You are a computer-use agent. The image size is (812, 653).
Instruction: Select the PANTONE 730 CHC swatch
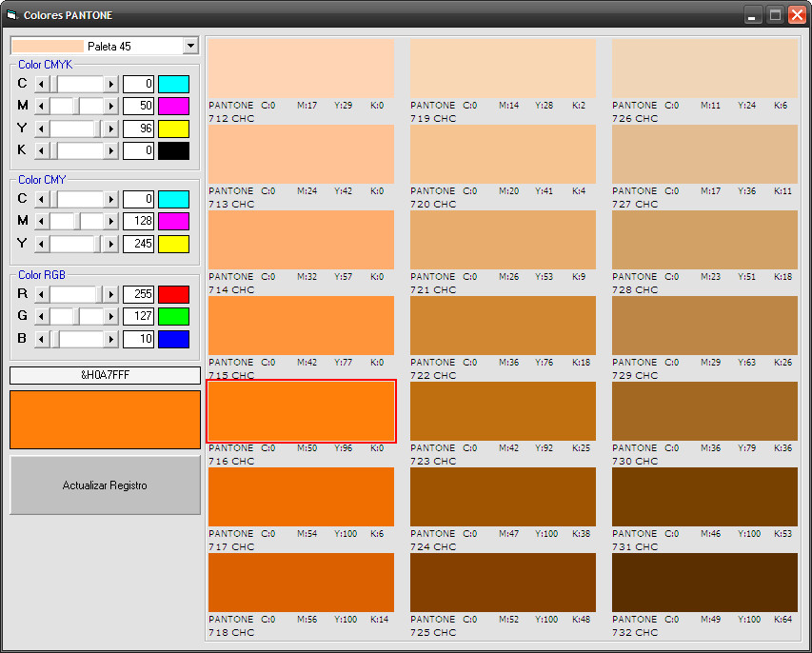704,411
